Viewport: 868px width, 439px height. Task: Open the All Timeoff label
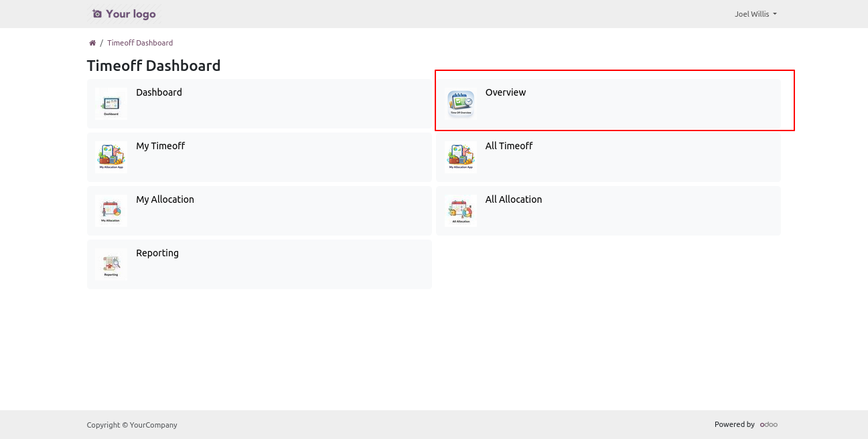509,146
